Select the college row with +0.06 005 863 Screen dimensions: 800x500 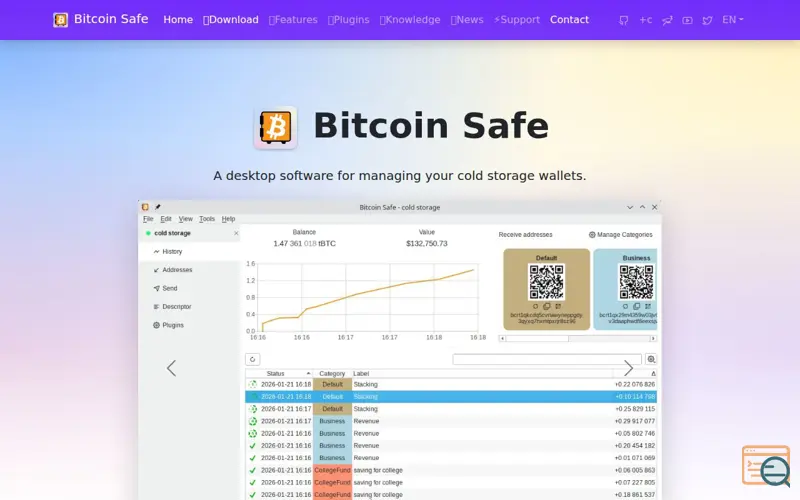pyautogui.click(x=451, y=470)
